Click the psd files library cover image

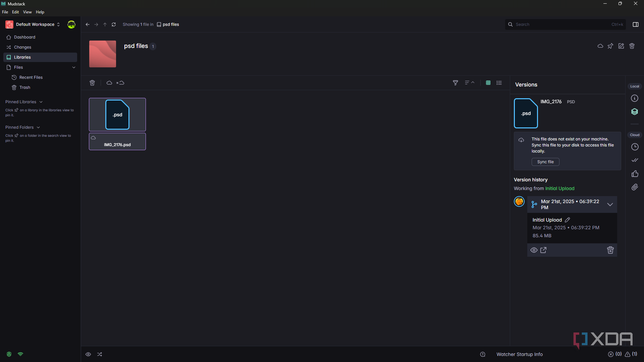click(x=103, y=54)
